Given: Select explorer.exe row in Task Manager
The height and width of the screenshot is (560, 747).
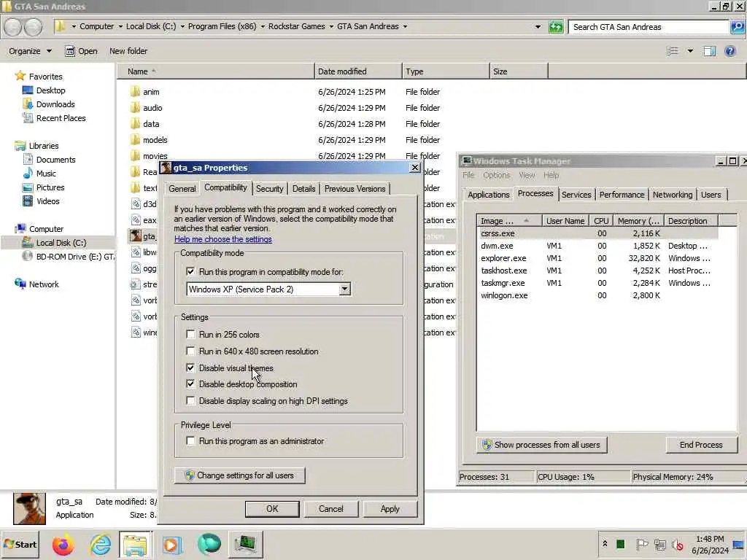Looking at the screenshot, I should [x=598, y=258].
